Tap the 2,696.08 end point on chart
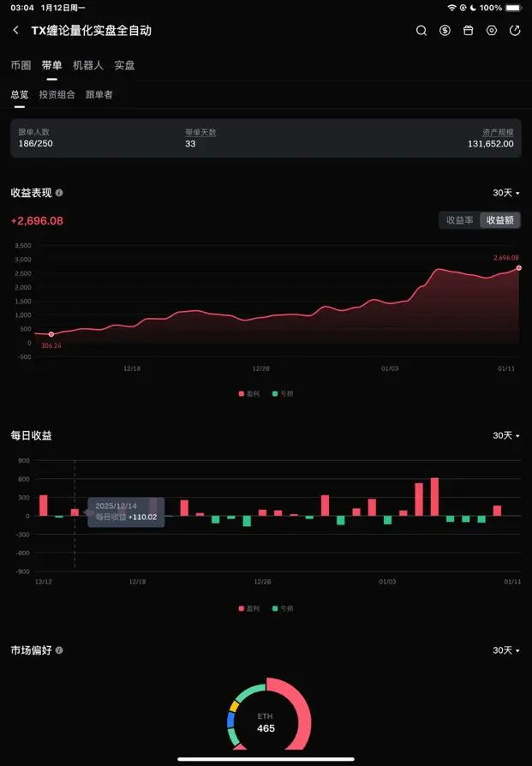This screenshot has height=766, width=532. (x=519, y=267)
